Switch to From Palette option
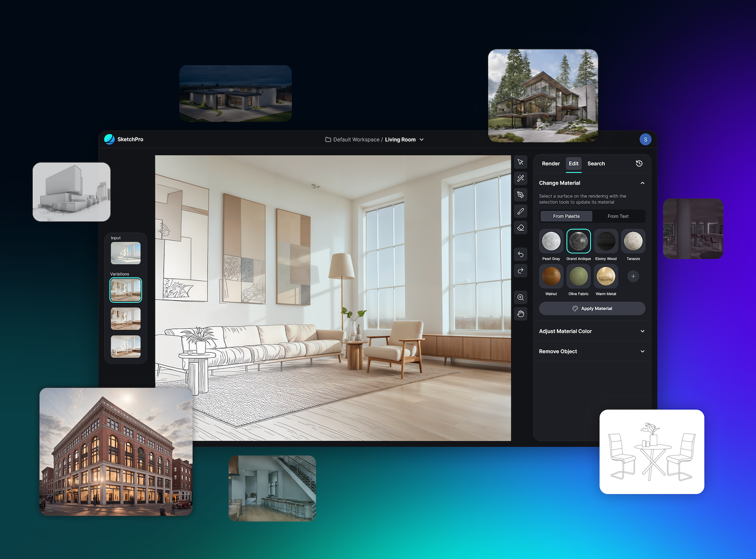756x559 pixels. point(566,216)
